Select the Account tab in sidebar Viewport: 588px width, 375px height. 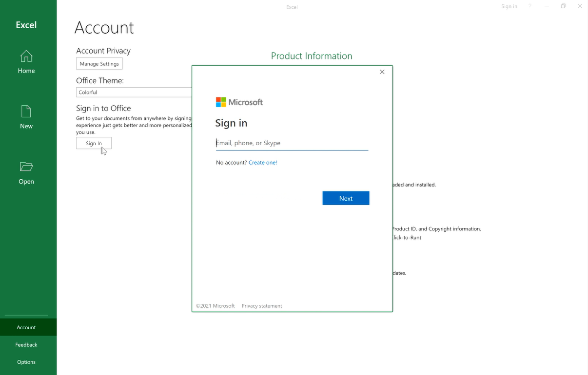point(26,327)
